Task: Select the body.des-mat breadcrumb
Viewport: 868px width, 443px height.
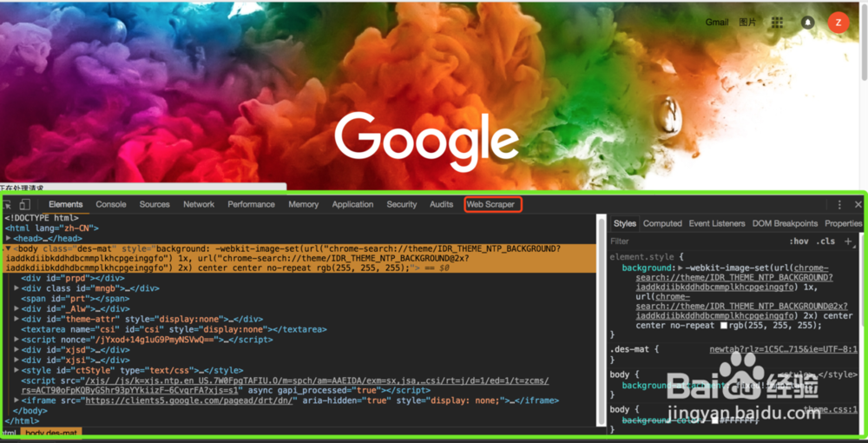Action: pyautogui.click(x=51, y=432)
